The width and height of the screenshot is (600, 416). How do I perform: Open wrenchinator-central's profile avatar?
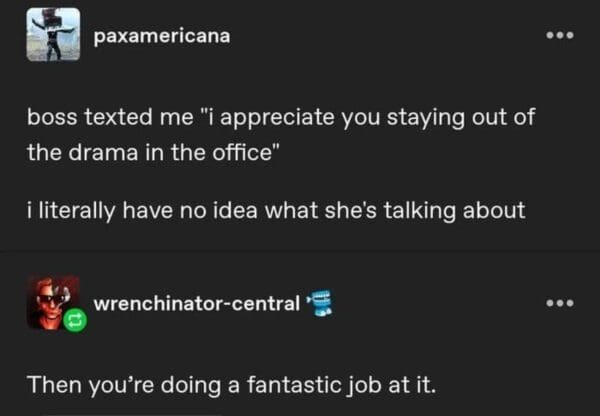click(49, 301)
